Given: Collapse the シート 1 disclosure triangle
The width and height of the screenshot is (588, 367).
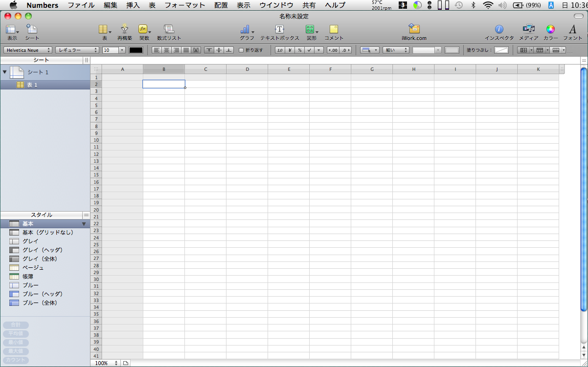Looking at the screenshot, I should click(x=5, y=72).
